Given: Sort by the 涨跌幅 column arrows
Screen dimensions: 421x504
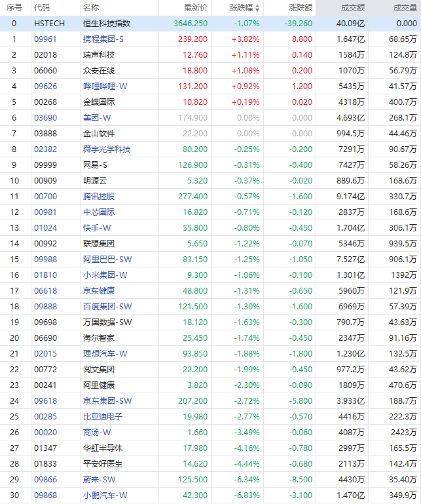Looking at the screenshot, I should coord(257,8).
